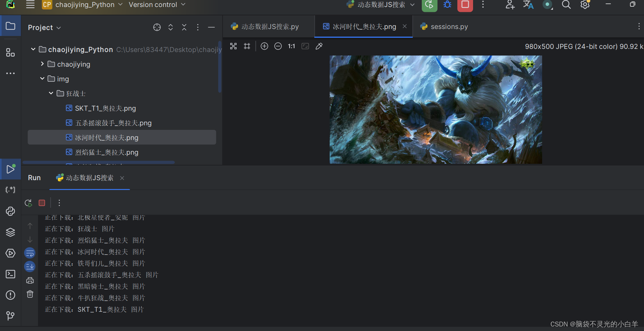The image size is (644, 331).
Task: Zoom out of the image
Action: [x=278, y=46]
